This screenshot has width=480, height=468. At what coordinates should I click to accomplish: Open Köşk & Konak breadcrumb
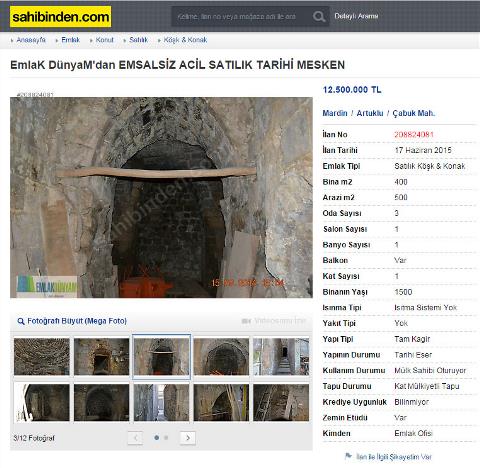tap(185, 40)
